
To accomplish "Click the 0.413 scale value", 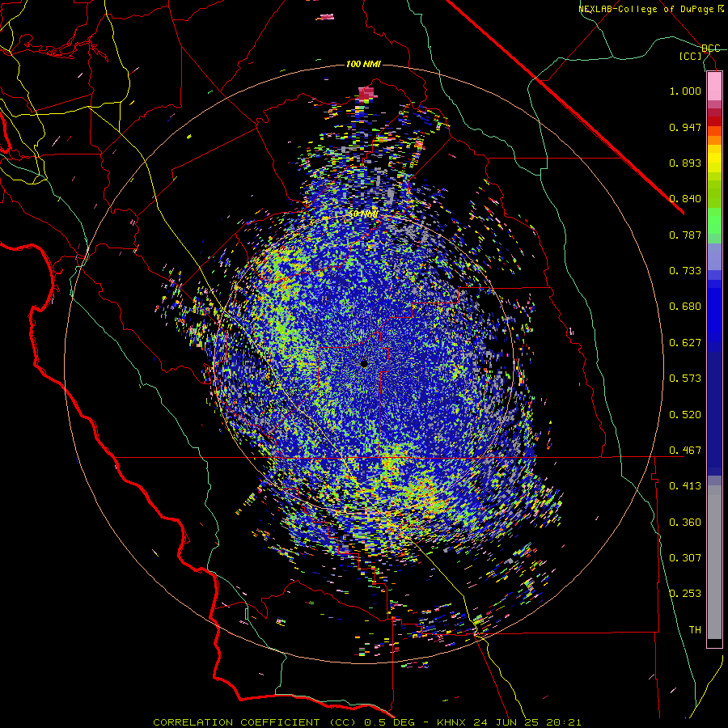I will click(685, 486).
